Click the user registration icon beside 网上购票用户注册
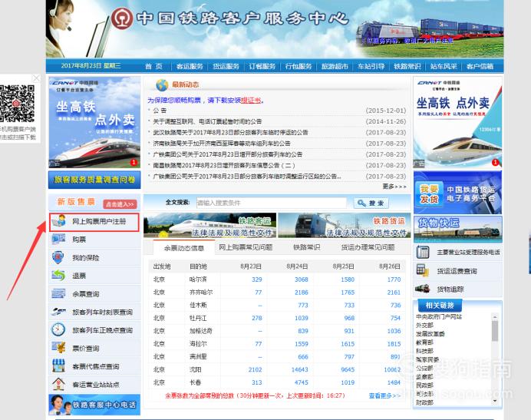This screenshot has width=531, height=420. click(58, 221)
